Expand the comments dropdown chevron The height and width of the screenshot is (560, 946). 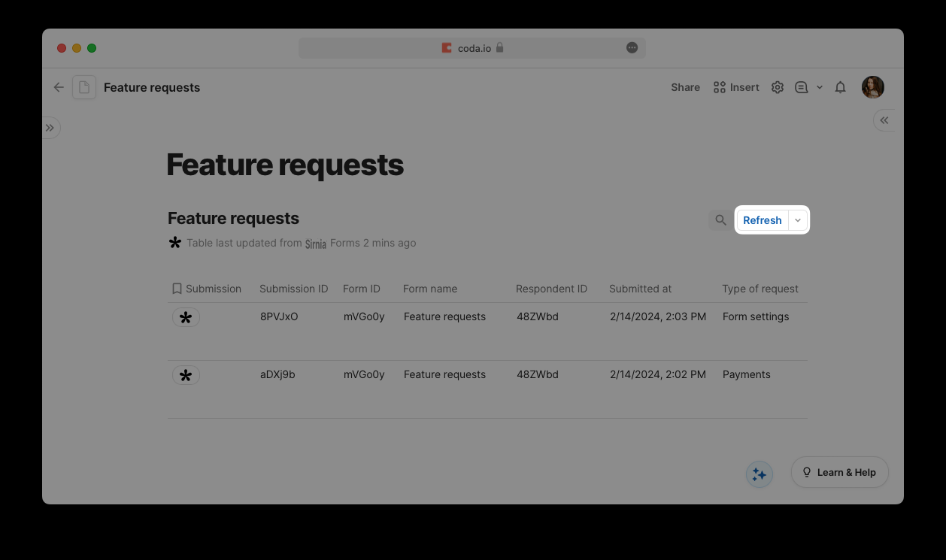click(820, 87)
